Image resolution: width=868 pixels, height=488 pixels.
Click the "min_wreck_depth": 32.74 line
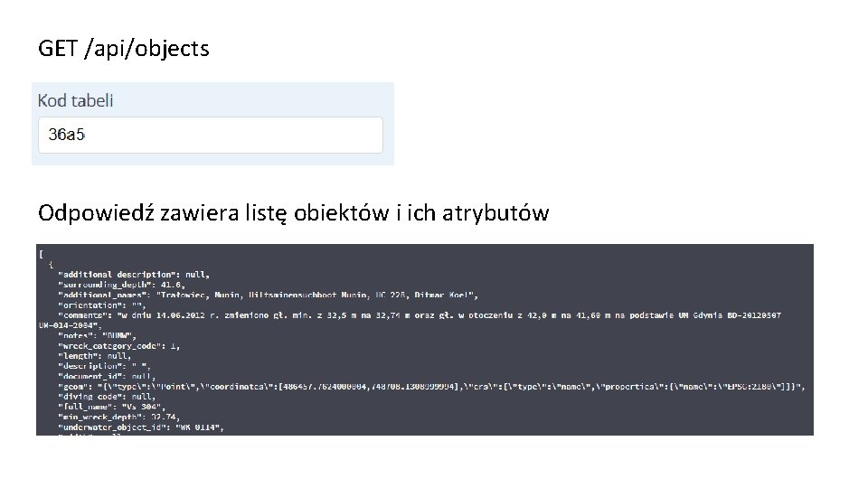tap(119, 417)
